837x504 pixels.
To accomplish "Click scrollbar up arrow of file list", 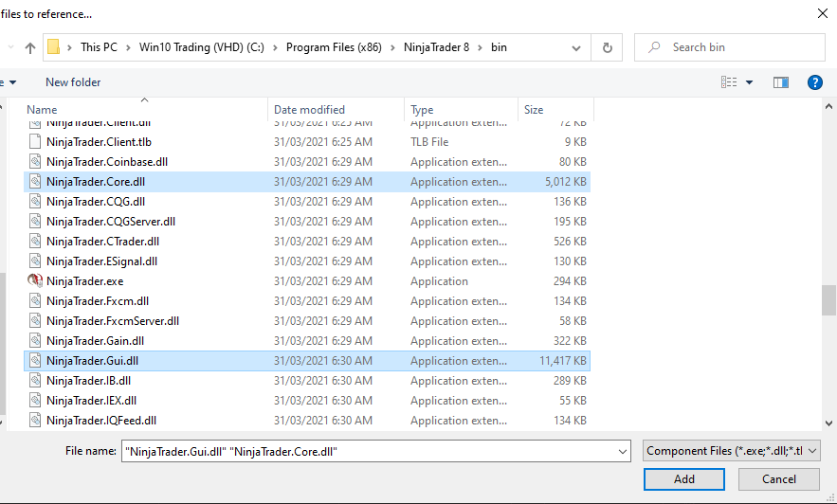I will click(x=828, y=107).
